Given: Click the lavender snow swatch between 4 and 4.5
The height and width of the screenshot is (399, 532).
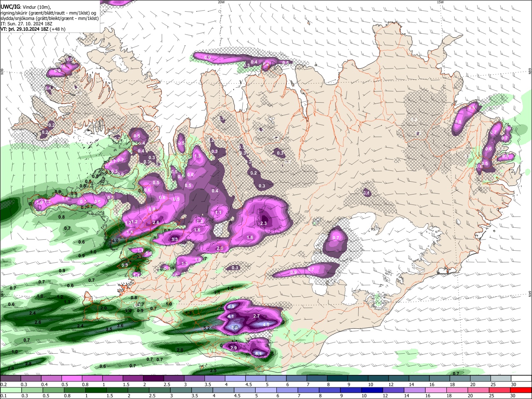Looking at the screenshot, I should point(235,379).
